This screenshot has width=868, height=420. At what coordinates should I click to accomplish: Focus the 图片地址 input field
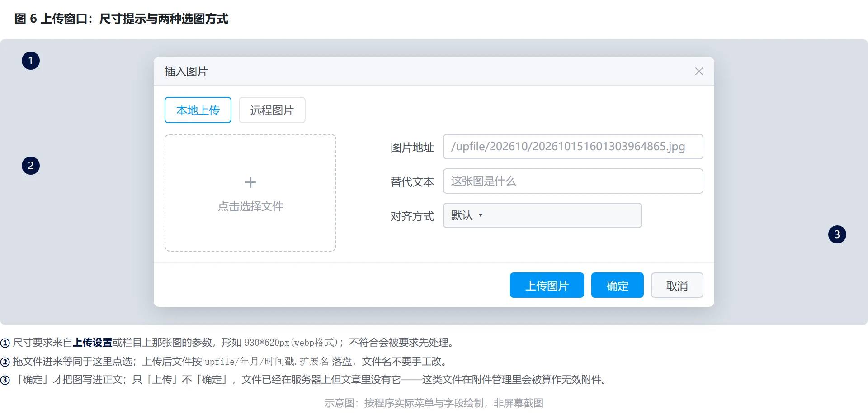(573, 147)
